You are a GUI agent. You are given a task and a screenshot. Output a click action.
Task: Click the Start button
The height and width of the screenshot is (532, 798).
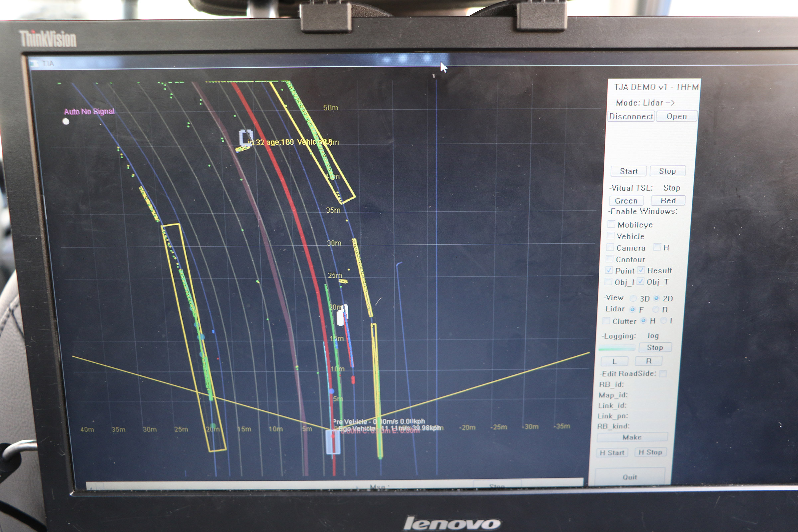click(x=629, y=171)
